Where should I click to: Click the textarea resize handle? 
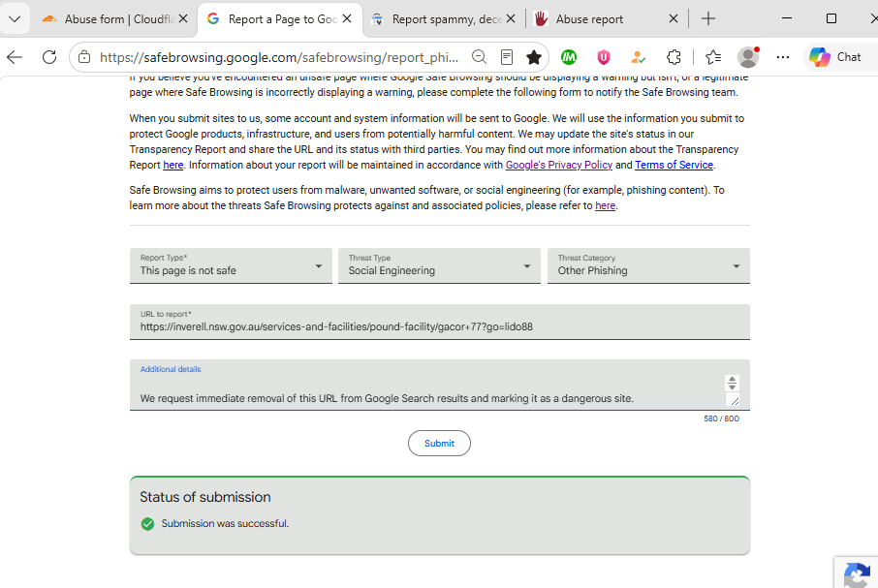(734, 399)
